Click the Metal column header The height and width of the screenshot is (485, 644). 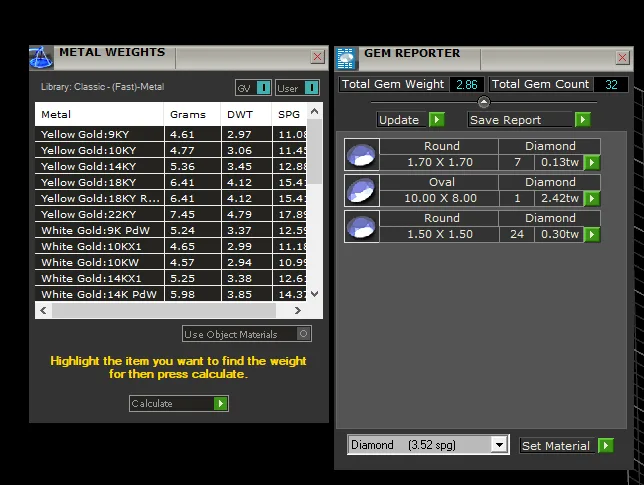point(99,114)
